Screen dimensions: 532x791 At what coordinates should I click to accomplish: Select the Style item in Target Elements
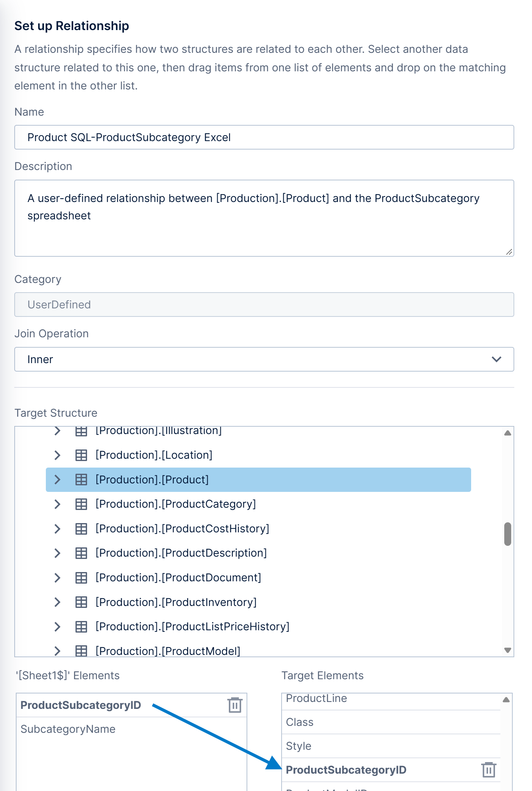point(391,746)
